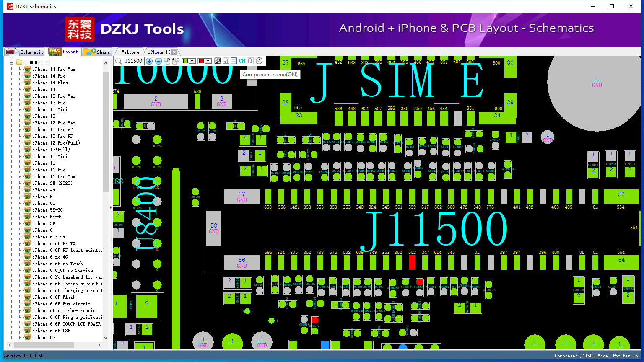Collapse the IPHONE PCB tree node
This screenshot has width=644, height=362.
pyautogui.click(x=12, y=62)
